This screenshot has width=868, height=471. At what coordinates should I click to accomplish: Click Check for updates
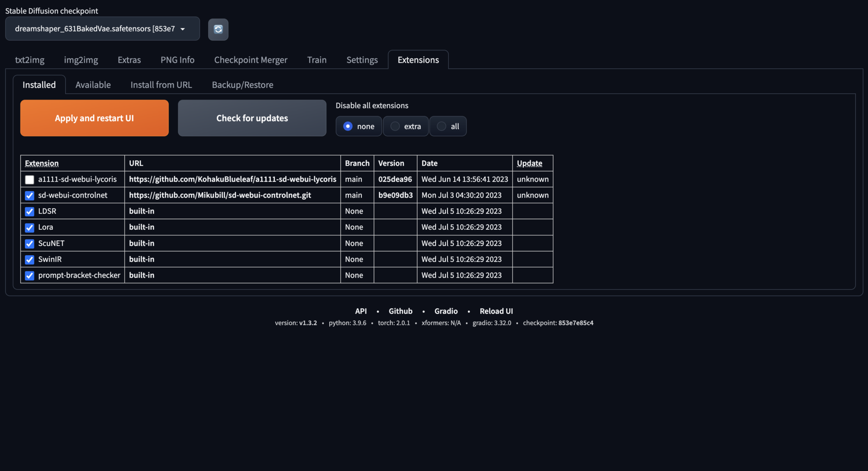pos(252,118)
